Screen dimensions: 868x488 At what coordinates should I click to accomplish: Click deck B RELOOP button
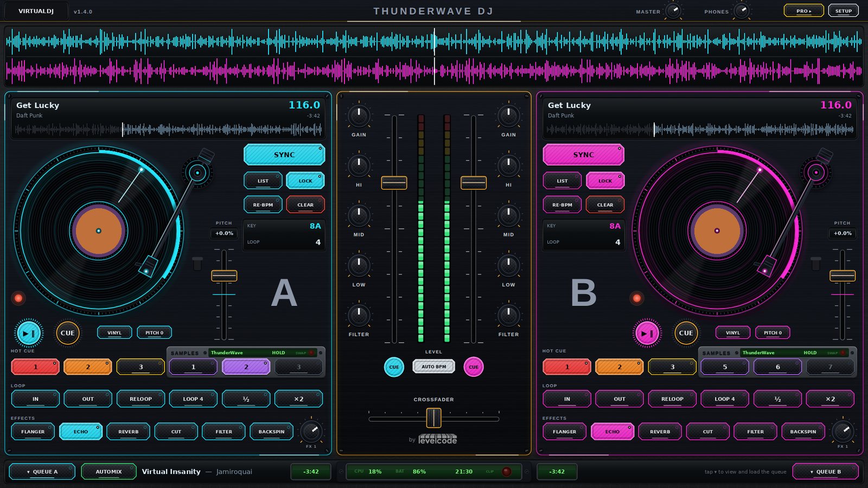673,399
